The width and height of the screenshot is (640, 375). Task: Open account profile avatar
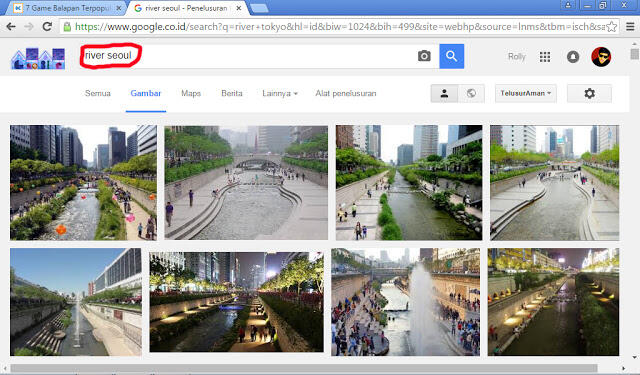601,57
